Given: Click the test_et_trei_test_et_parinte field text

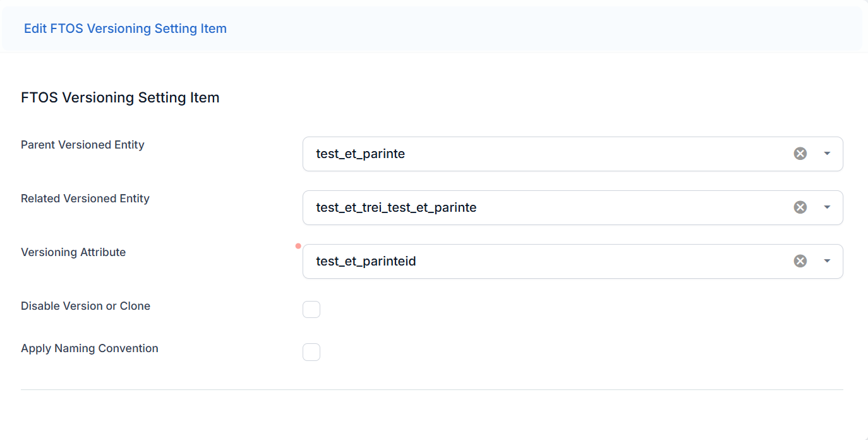Looking at the screenshot, I should [x=396, y=207].
